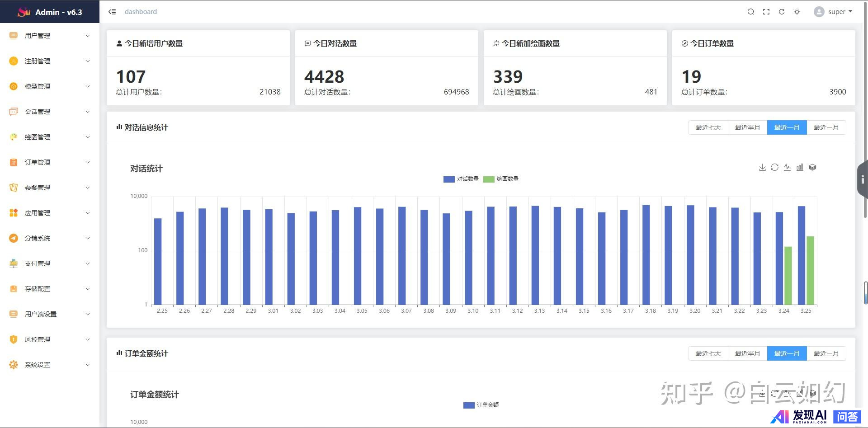
Task: Click the header refresh page icon
Action: pos(781,12)
